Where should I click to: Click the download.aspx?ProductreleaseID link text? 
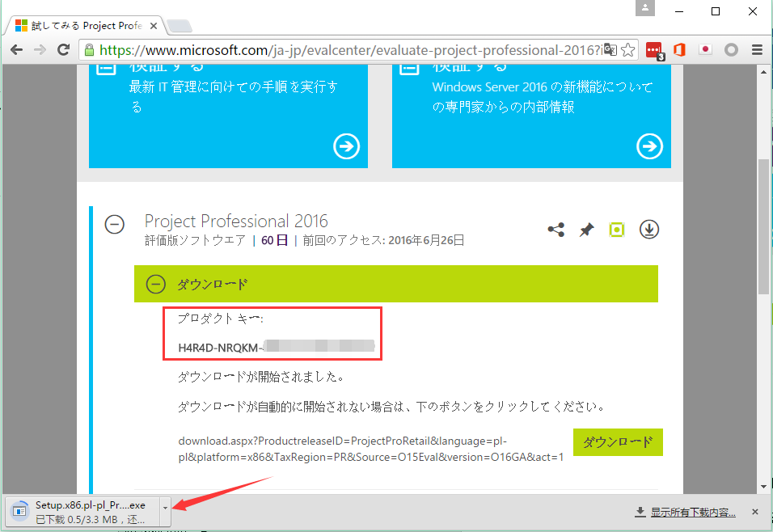[x=370, y=450]
